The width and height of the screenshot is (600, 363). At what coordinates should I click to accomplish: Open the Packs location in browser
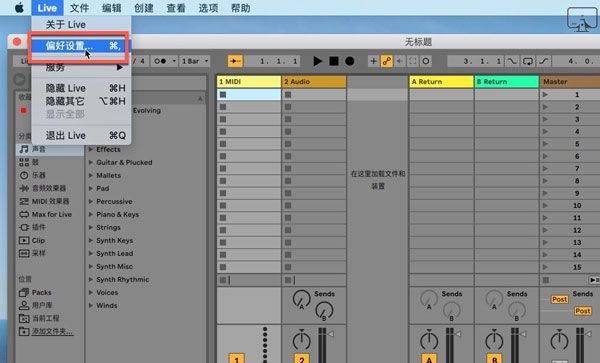click(36, 292)
